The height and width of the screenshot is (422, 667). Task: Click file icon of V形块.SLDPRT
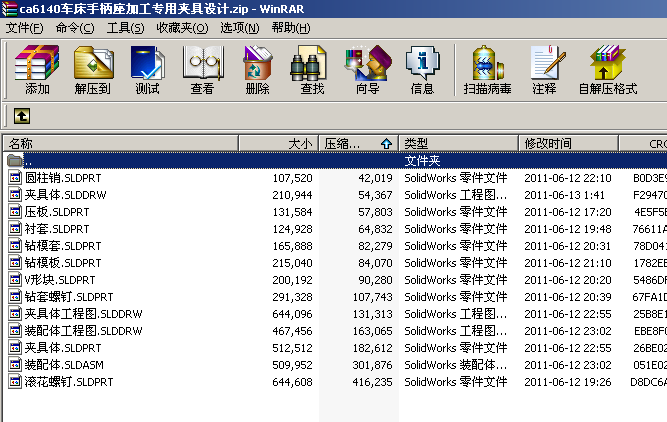[x=15, y=279]
